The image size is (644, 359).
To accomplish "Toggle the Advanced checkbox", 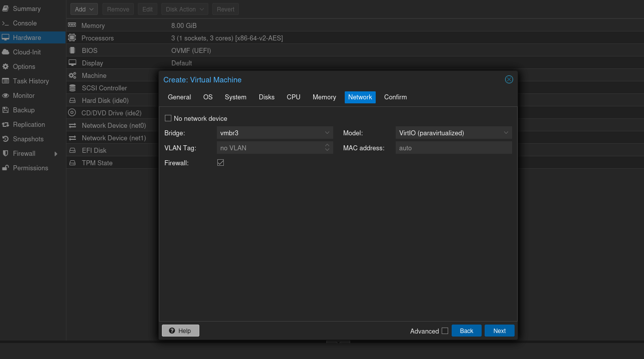I will pyautogui.click(x=445, y=331).
